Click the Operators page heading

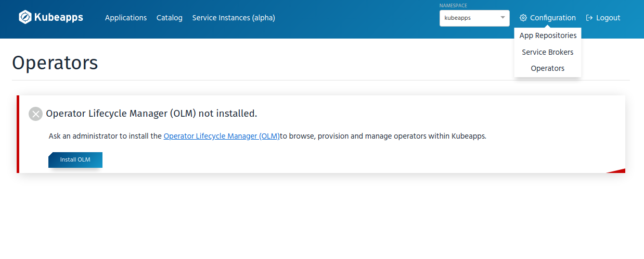[x=55, y=63]
